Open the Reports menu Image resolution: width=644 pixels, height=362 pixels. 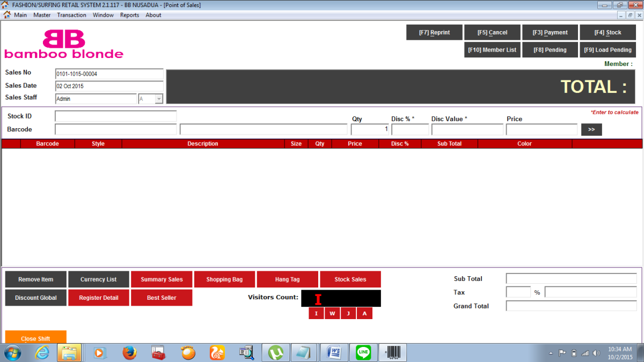pyautogui.click(x=129, y=15)
